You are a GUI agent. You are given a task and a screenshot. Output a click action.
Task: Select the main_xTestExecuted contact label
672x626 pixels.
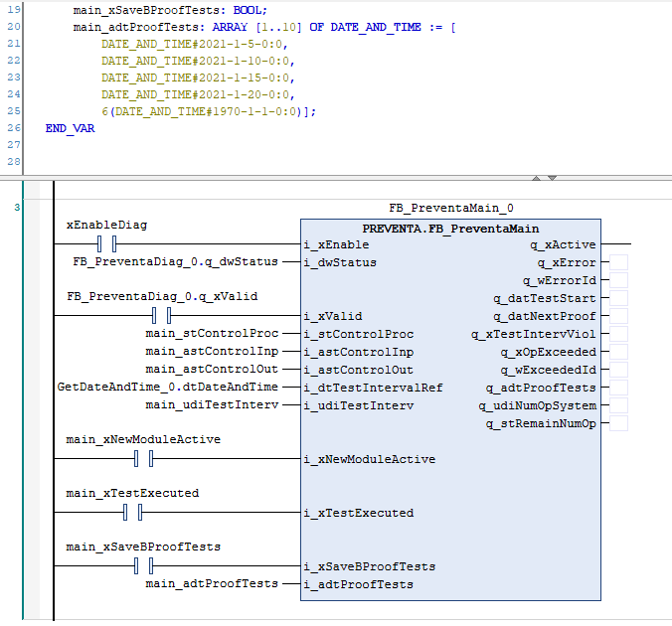132,493
